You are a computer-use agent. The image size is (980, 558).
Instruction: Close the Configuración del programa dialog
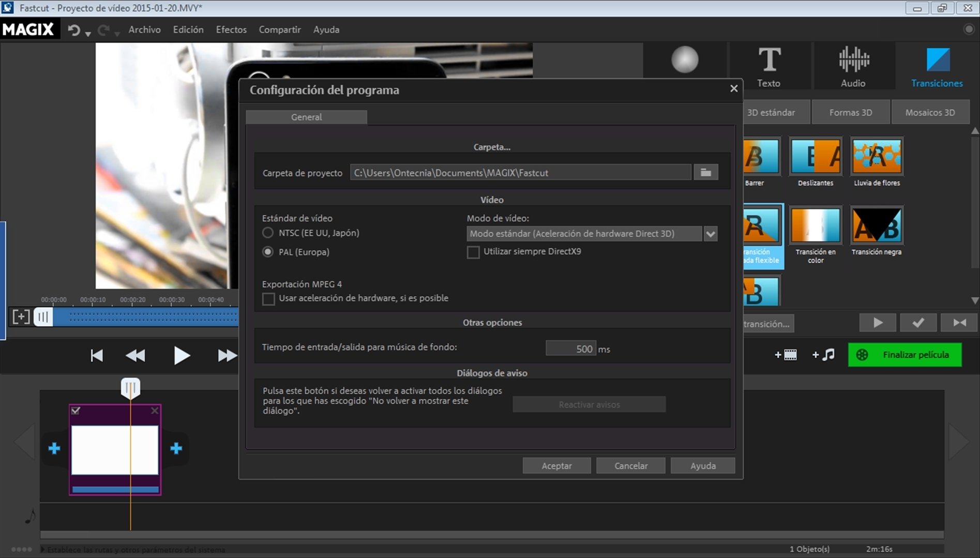pos(733,88)
